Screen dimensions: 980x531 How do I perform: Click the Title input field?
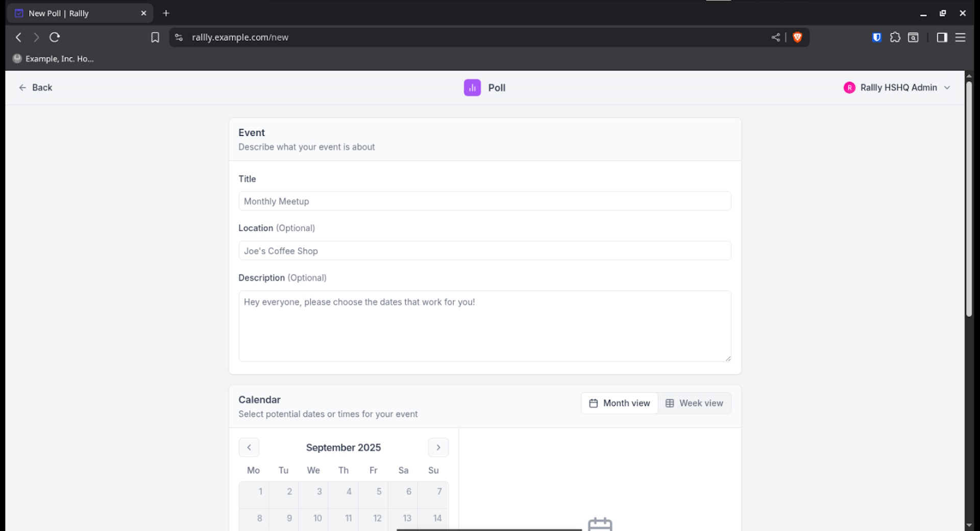pyautogui.click(x=484, y=201)
